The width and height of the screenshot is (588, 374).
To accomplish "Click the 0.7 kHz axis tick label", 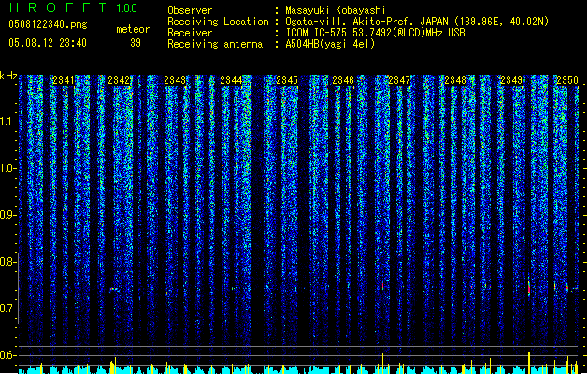I will tap(7, 309).
